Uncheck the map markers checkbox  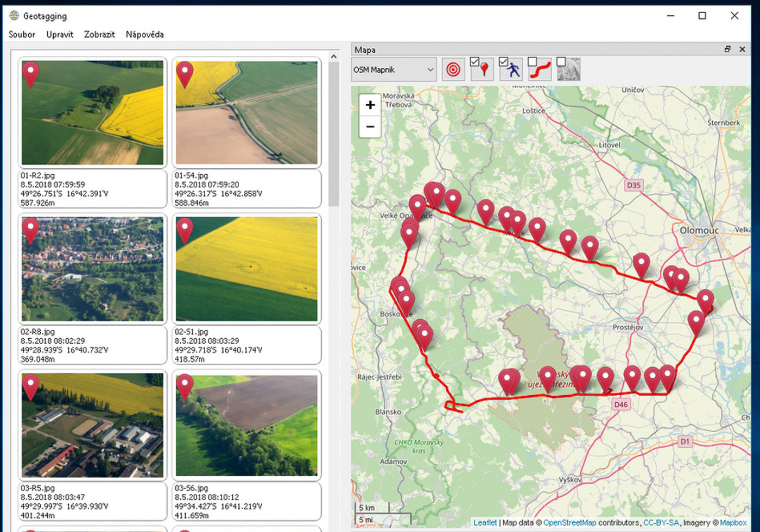point(474,62)
